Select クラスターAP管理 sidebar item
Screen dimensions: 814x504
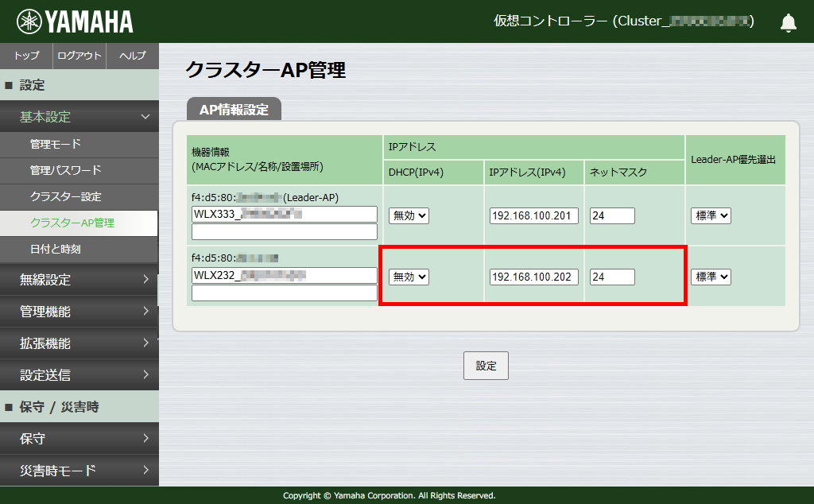pos(79,223)
